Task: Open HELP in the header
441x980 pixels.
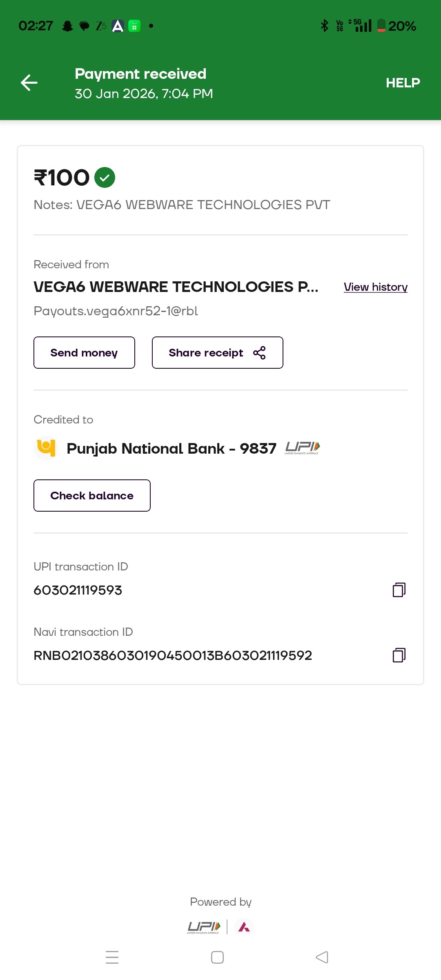Action: click(x=403, y=83)
